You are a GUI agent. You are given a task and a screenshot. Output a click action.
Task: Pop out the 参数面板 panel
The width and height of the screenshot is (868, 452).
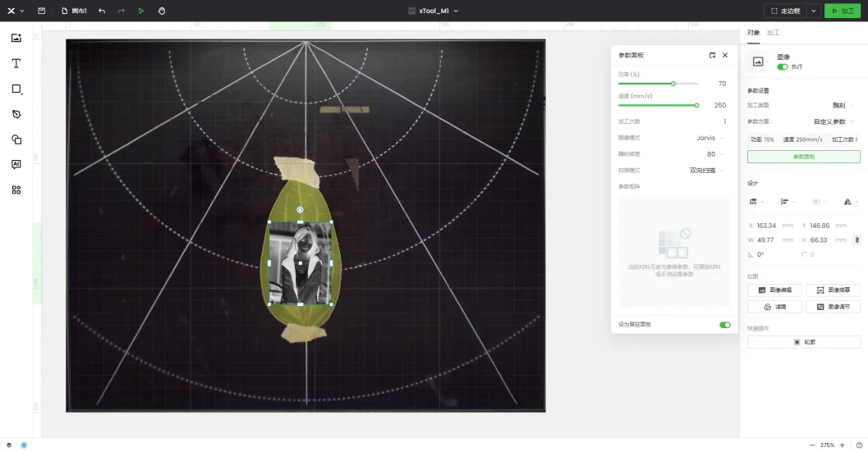tap(713, 55)
